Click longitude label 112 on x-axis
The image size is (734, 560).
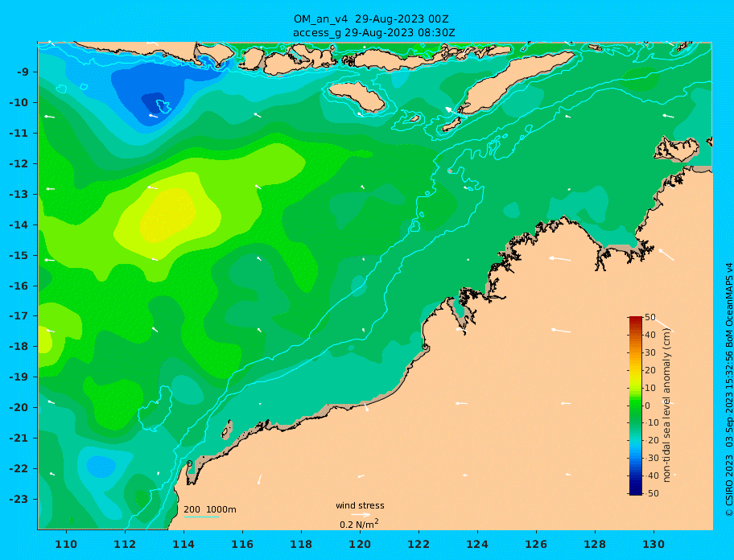click(125, 544)
